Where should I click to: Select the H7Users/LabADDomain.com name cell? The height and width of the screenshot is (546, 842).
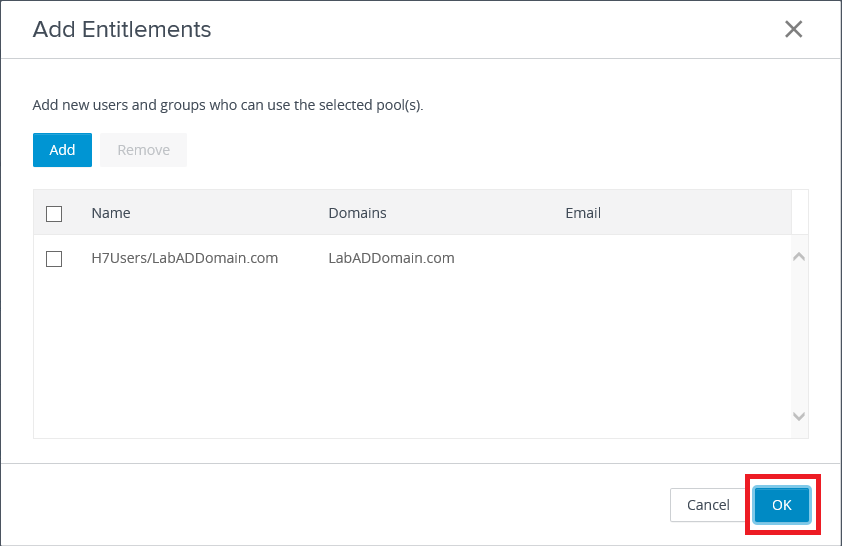pyautogui.click(x=184, y=258)
